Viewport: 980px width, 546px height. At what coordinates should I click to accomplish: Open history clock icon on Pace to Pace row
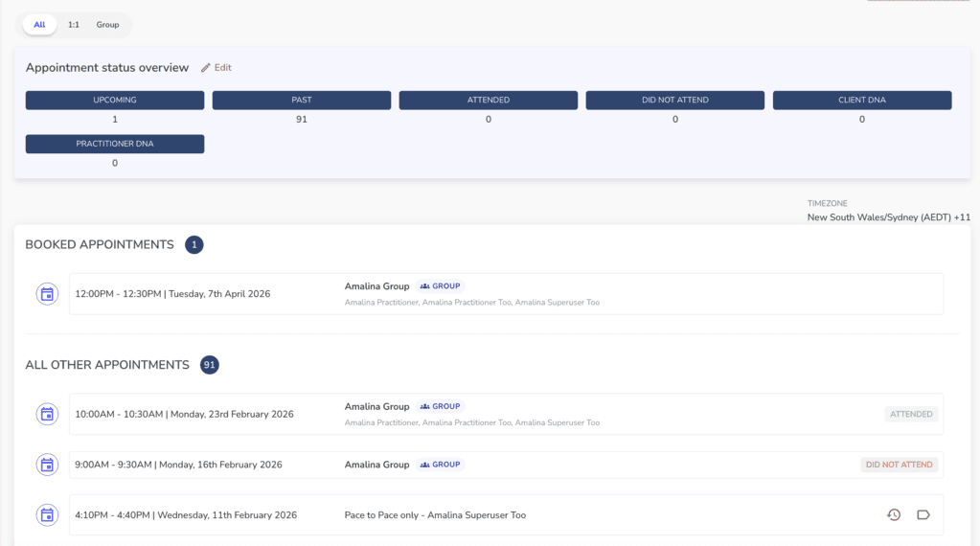tap(894, 514)
